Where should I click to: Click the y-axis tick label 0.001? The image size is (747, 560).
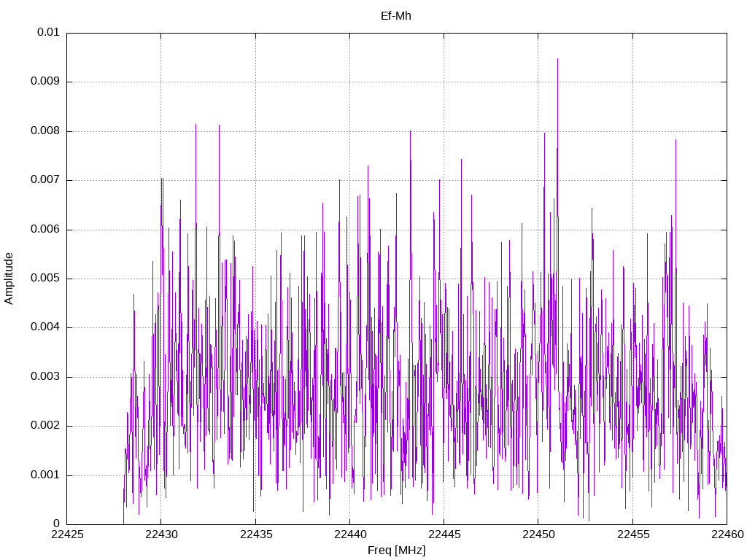(x=45, y=475)
